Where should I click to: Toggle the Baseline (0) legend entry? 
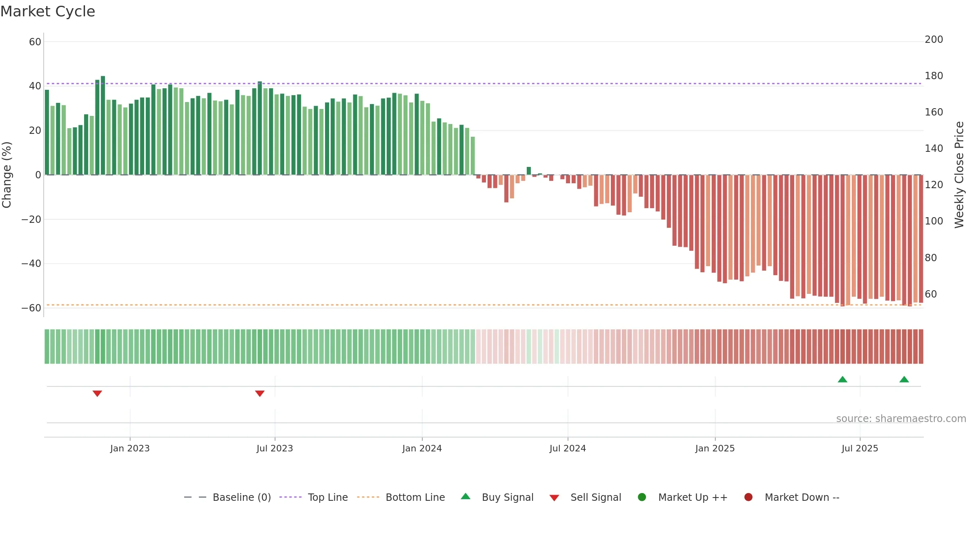click(x=227, y=497)
